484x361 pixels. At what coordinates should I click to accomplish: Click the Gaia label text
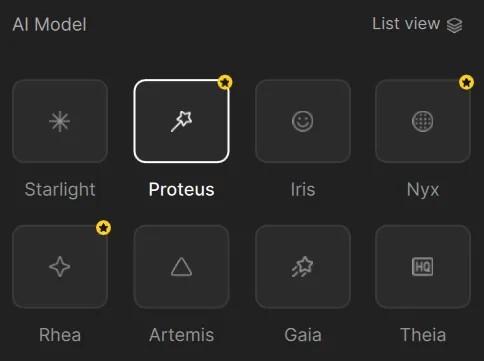303,335
